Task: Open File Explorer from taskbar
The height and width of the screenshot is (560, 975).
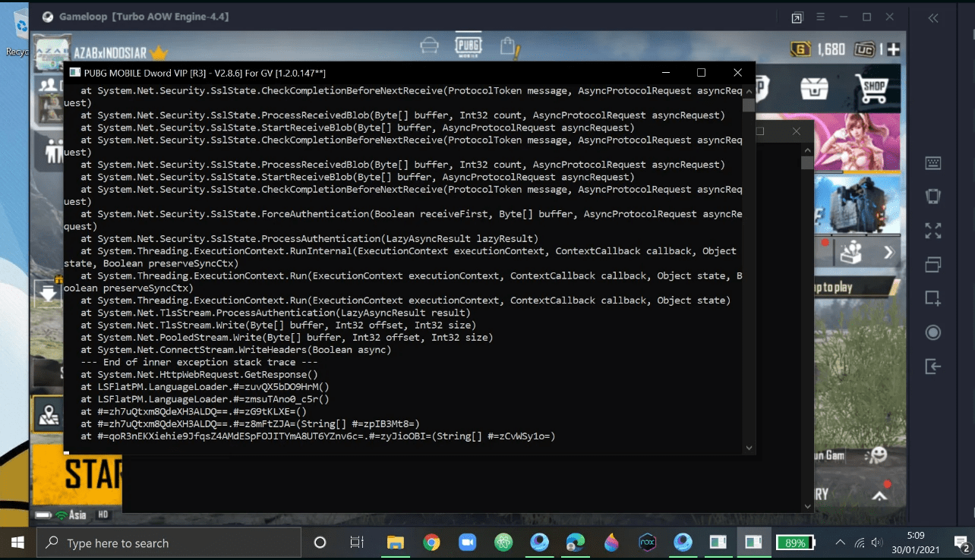Action: (395, 543)
